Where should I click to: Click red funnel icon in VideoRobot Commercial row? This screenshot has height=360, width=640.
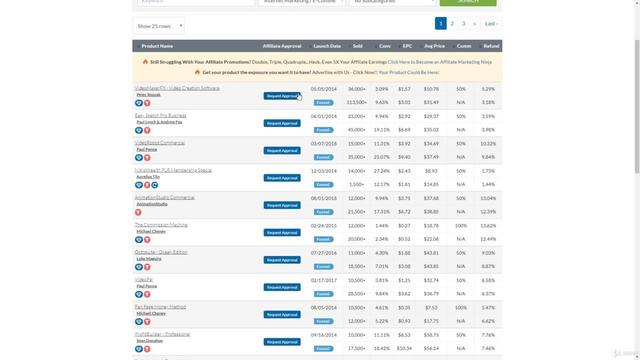point(147,158)
